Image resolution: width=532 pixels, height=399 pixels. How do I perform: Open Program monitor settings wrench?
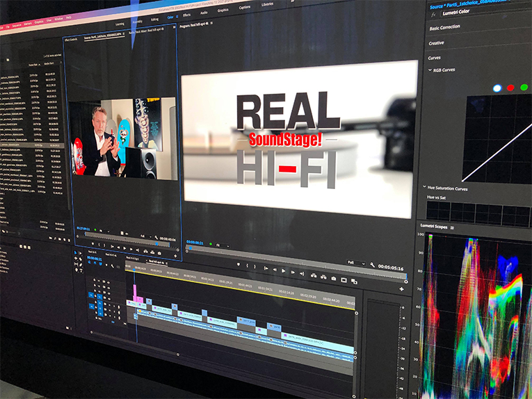pos(372,265)
